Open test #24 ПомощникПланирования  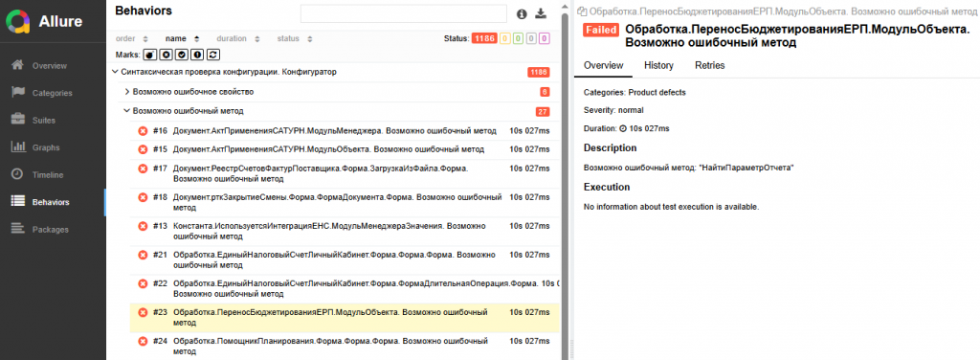click(344, 346)
